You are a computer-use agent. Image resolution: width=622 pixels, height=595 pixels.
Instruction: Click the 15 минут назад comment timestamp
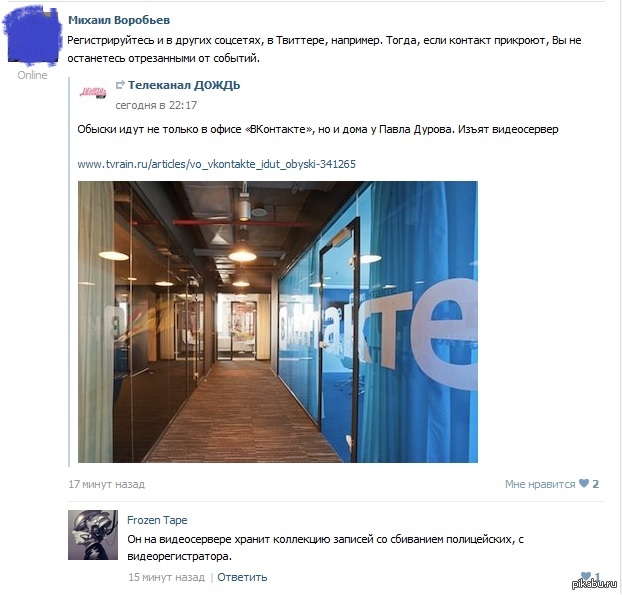(167, 577)
